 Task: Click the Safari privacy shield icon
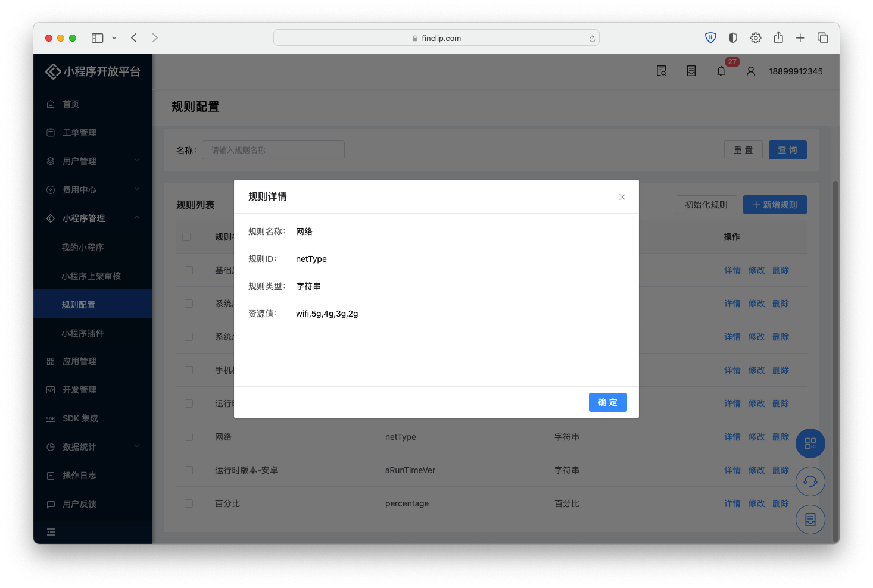coord(710,38)
